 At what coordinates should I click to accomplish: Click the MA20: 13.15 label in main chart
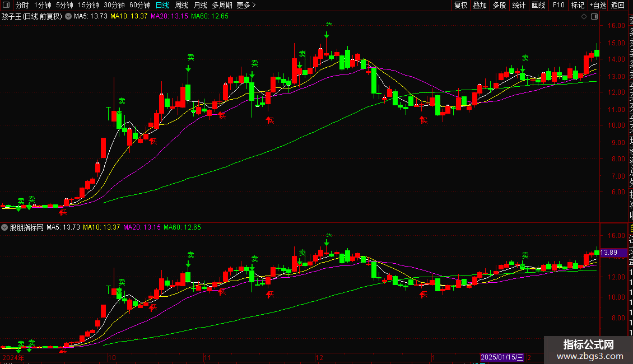coord(169,17)
